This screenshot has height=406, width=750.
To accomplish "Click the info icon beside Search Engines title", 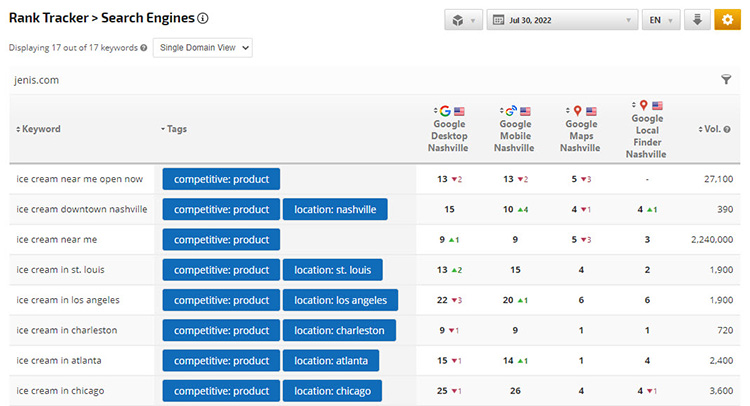I will (203, 18).
